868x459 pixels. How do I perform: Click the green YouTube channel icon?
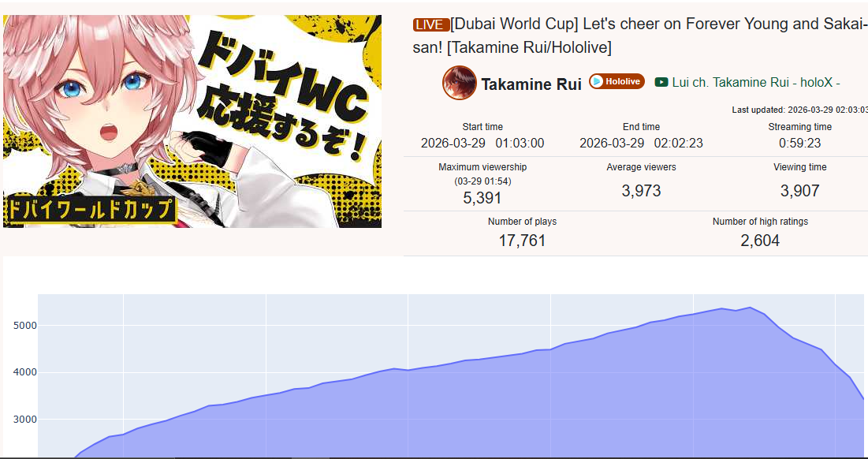point(661,83)
